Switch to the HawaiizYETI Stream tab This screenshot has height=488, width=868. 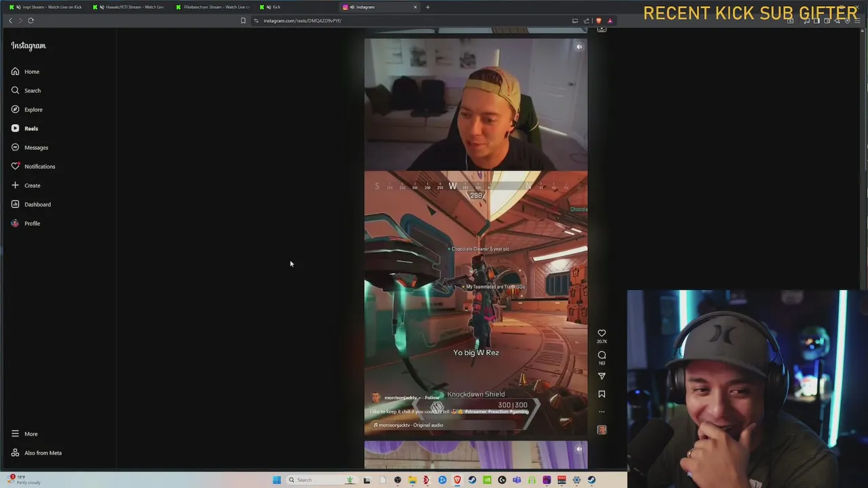(129, 7)
